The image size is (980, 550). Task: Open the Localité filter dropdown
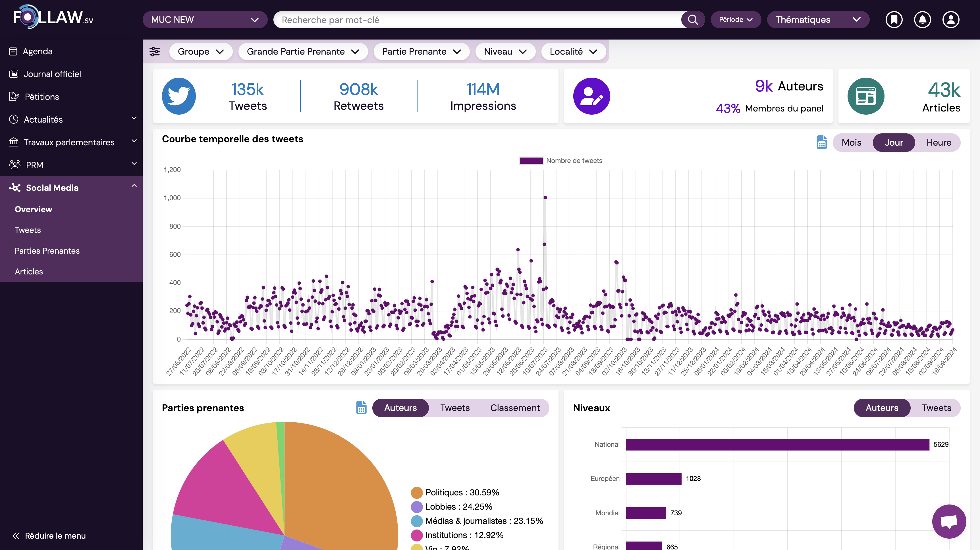[573, 51]
